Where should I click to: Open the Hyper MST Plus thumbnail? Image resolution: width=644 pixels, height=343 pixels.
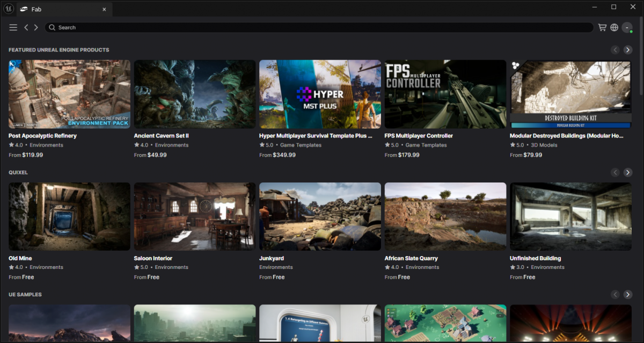click(320, 94)
